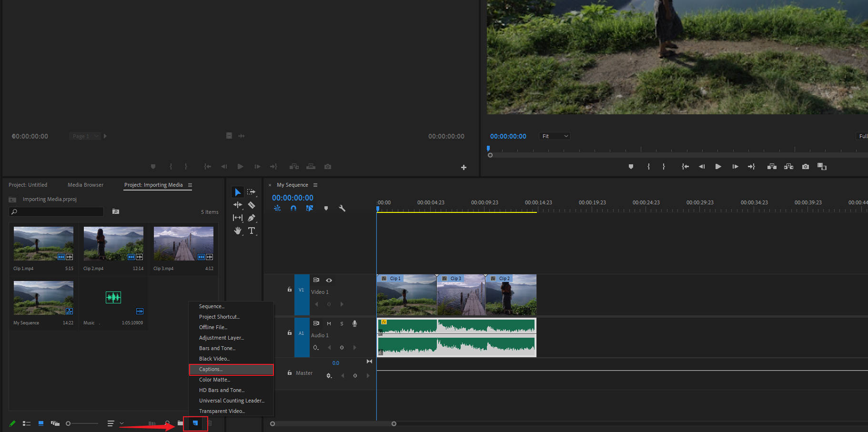868x432 pixels.
Task: Switch Project panel to list view
Action: coord(27,423)
